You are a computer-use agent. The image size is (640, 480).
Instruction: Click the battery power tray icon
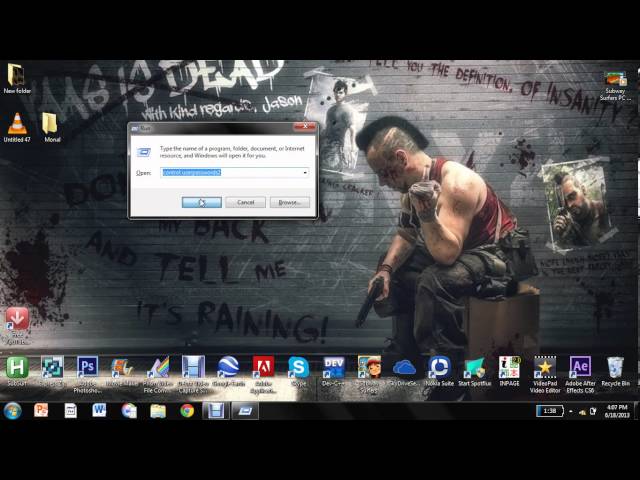[593, 411]
